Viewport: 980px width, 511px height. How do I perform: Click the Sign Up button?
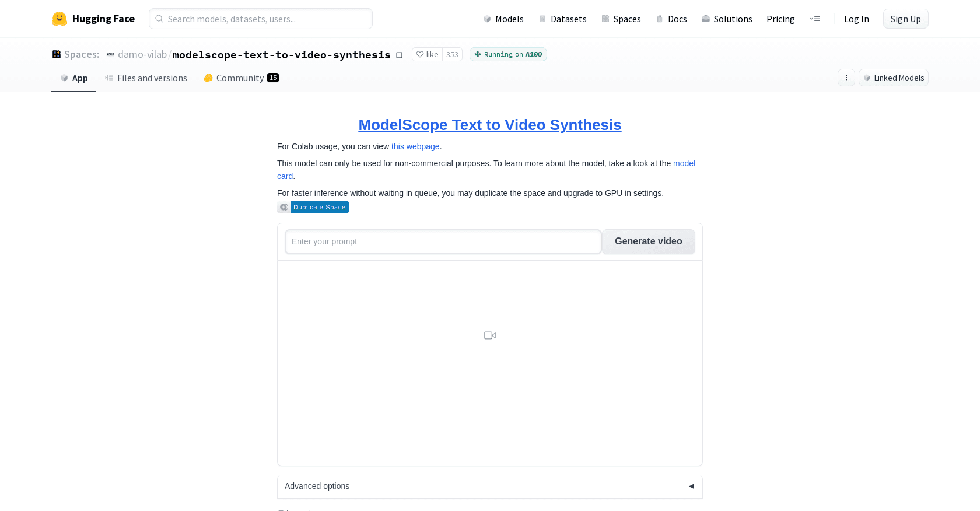coord(905,19)
